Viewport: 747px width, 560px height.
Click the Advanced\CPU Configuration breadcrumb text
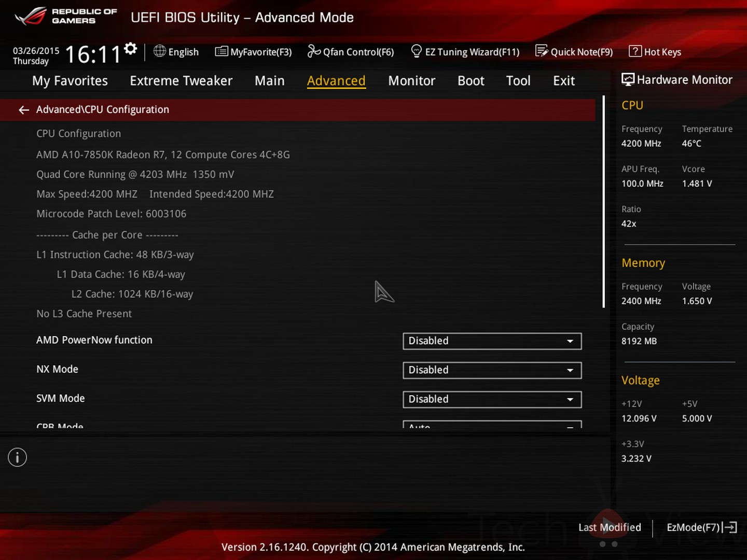(103, 109)
